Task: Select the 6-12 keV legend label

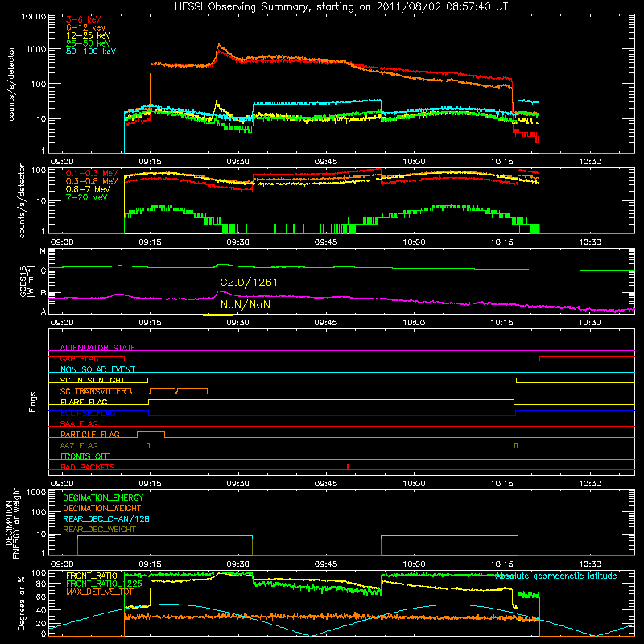Action: tap(86, 27)
